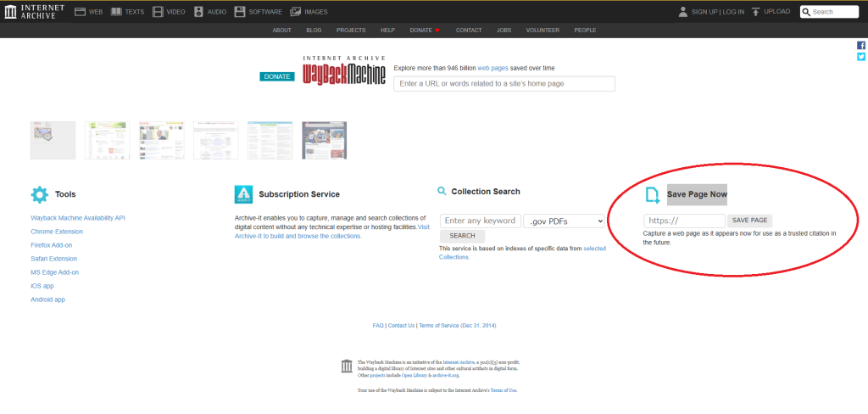Open the Projects menu item
Image resolution: width=868 pixels, height=414 pixels.
click(351, 31)
